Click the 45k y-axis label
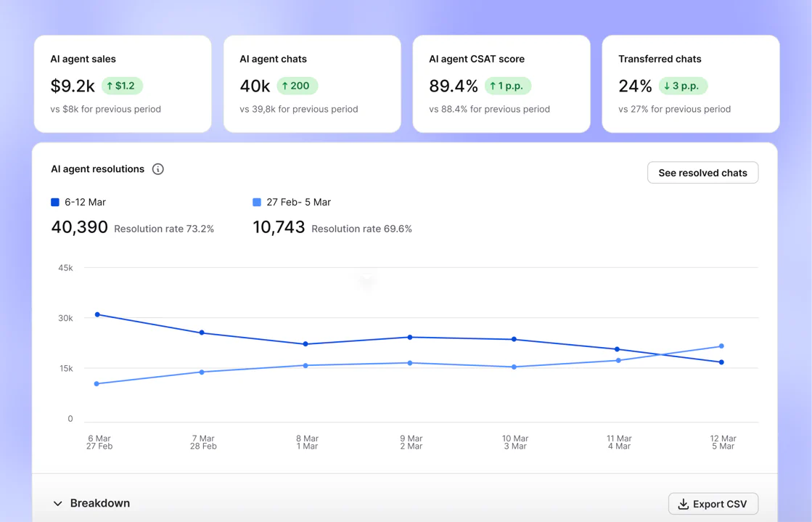The height and width of the screenshot is (522, 812). pos(66,268)
